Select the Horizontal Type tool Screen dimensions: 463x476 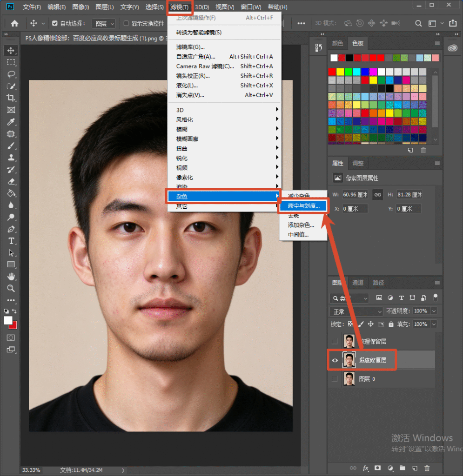point(11,241)
